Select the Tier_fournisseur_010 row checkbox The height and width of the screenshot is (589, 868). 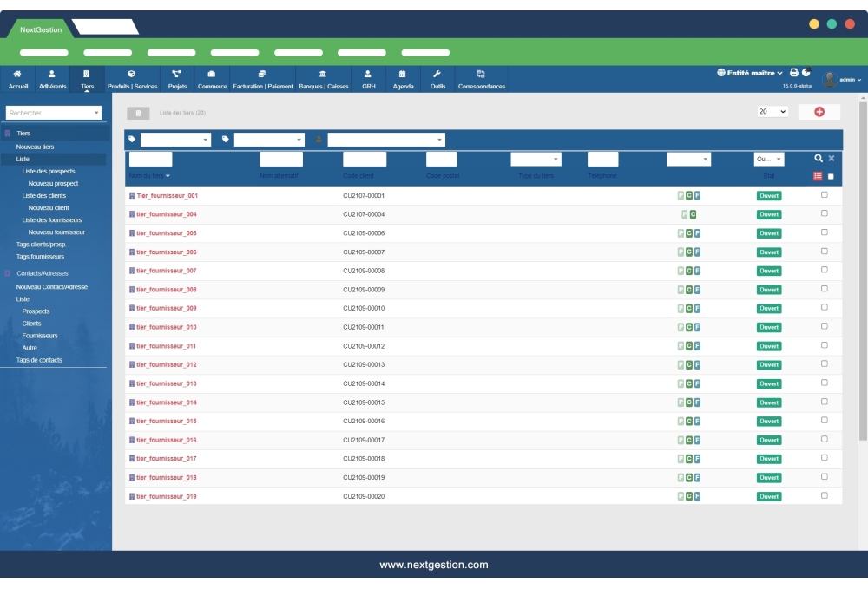(824, 327)
